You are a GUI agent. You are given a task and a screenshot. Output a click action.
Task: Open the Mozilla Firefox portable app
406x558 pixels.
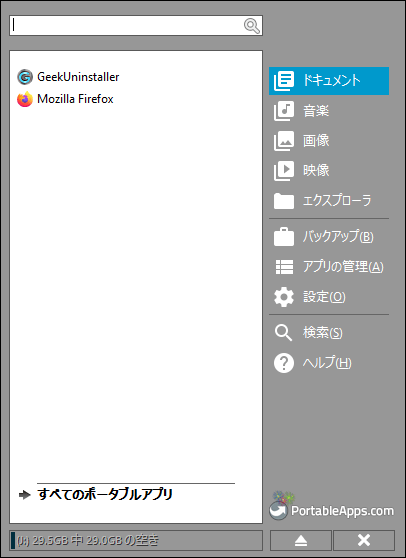click(65, 99)
